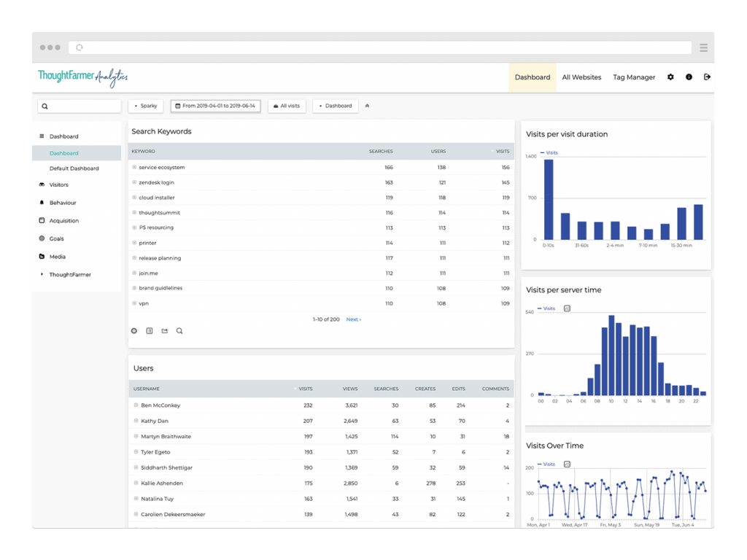Open the All visits segment dropdown
This screenshot has width=747, height=560.
pyautogui.click(x=287, y=106)
